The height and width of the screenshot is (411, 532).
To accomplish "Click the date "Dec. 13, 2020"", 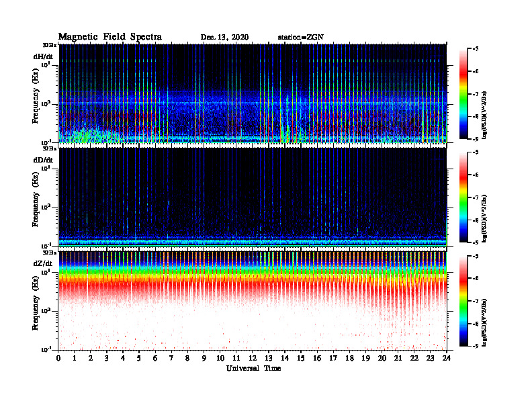I will click(224, 38).
